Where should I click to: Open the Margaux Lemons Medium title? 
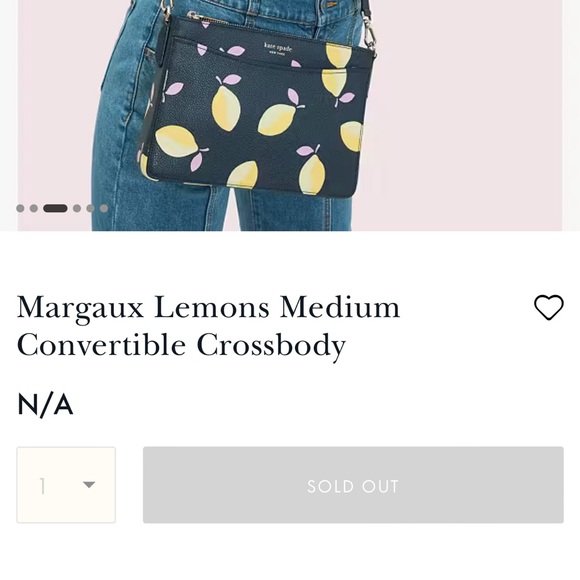(x=208, y=307)
